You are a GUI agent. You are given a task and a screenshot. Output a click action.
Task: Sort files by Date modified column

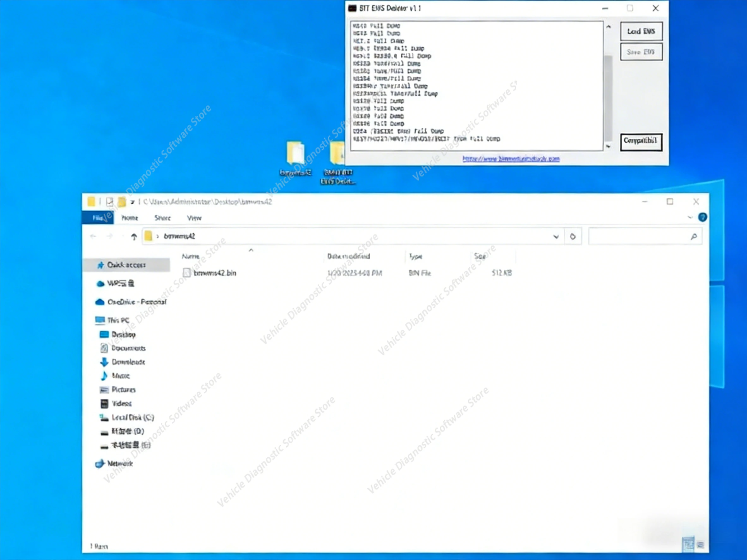[x=349, y=256]
